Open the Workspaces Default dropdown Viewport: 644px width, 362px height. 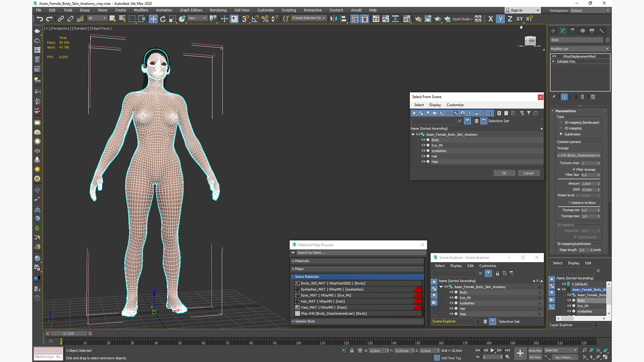(x=590, y=10)
